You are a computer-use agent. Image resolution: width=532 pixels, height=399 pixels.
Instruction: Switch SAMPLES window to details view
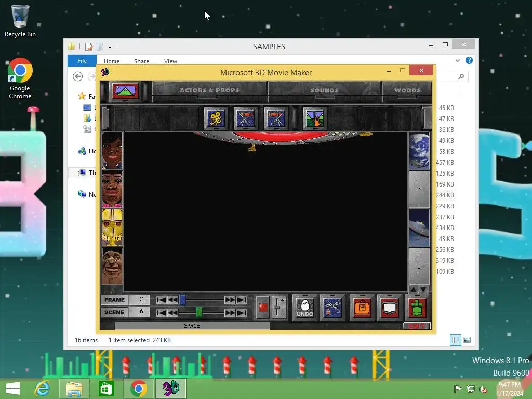455,340
